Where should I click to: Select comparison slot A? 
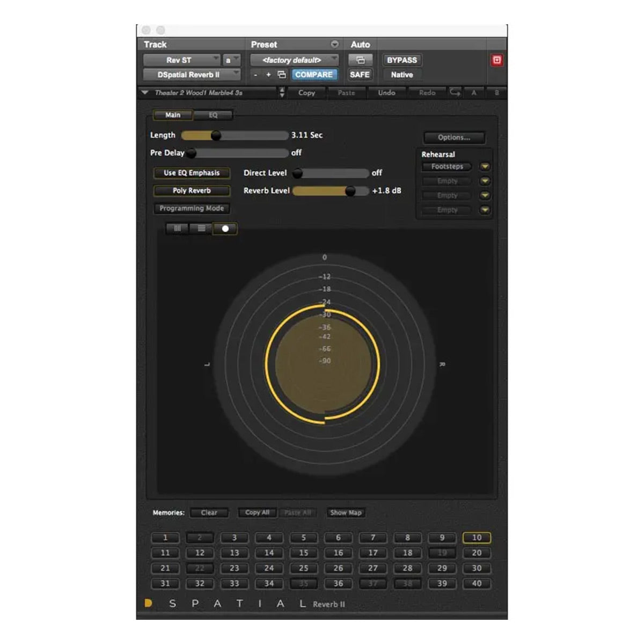point(474,93)
